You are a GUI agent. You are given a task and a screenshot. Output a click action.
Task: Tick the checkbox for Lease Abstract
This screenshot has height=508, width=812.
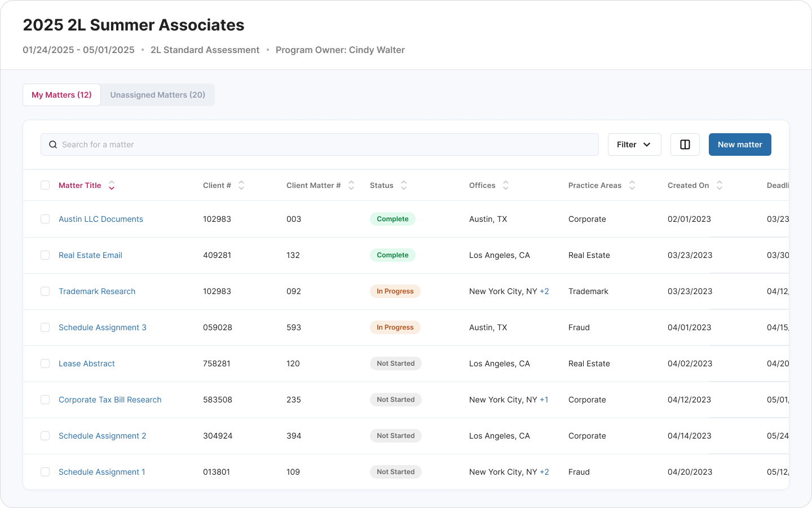coord(45,364)
